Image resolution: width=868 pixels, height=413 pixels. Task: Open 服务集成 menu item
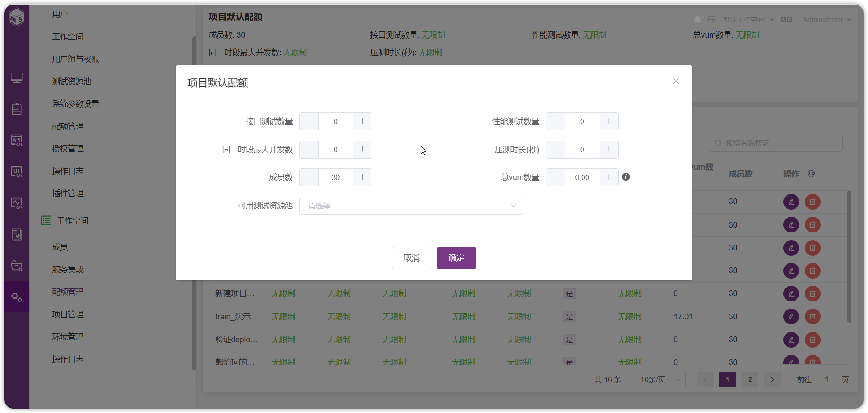pyautogui.click(x=68, y=270)
